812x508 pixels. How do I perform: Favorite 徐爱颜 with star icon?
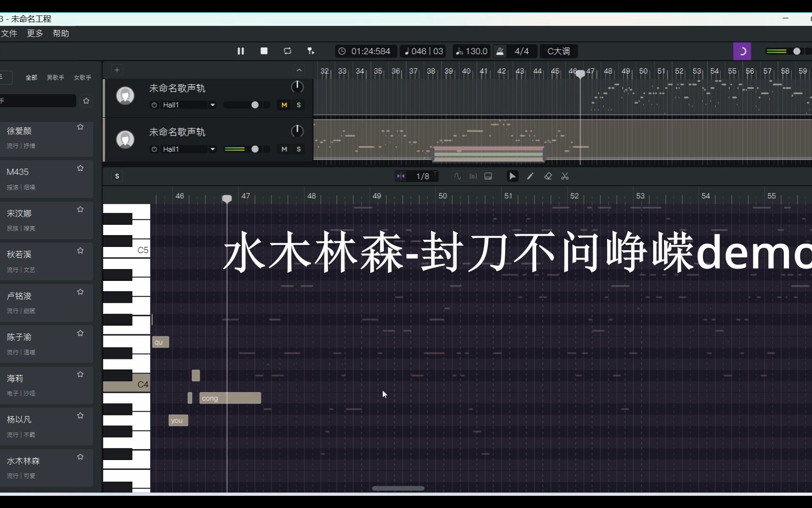[x=80, y=127]
